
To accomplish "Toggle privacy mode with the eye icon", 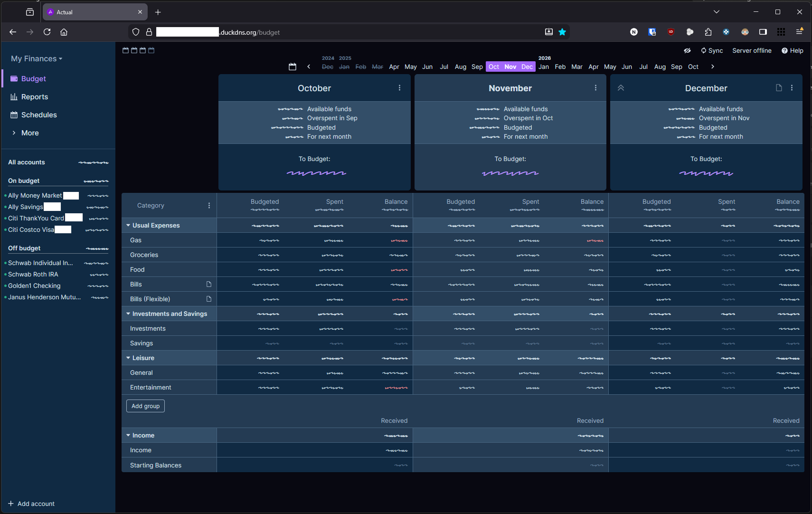I will pyautogui.click(x=688, y=50).
